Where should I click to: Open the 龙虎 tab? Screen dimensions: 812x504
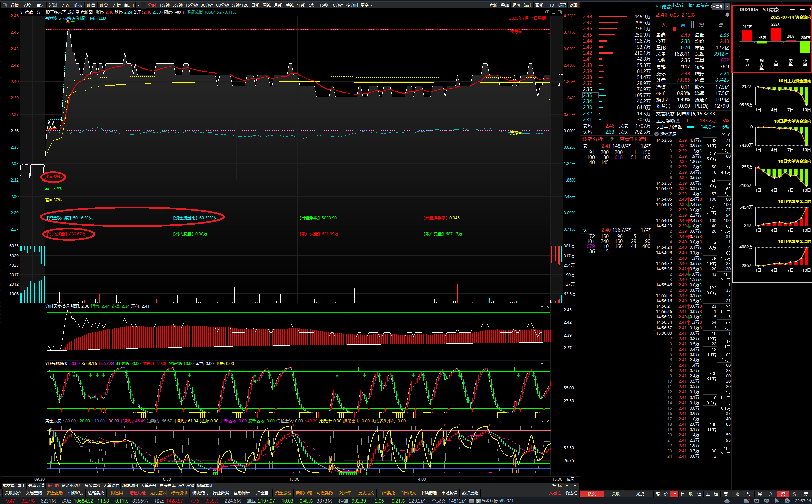(x=640, y=494)
